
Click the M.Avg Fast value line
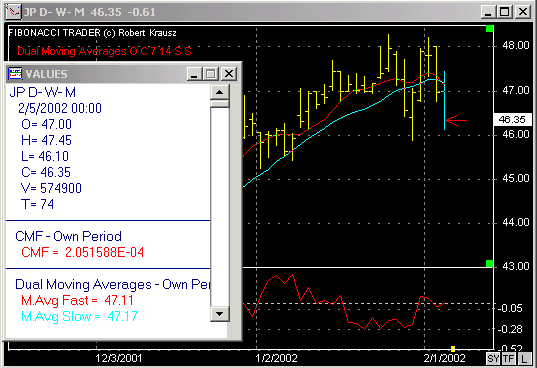(77, 300)
